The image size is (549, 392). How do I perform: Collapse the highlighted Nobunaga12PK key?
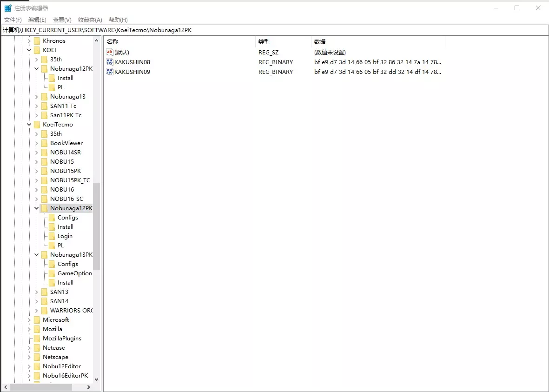coord(36,208)
